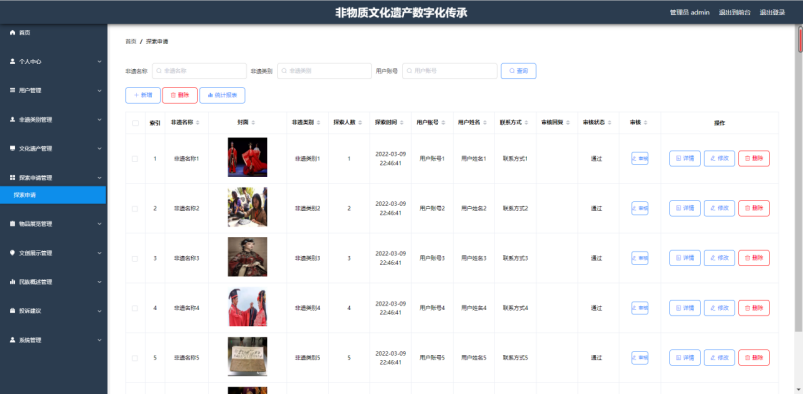Sort table by 审核回复 column arrows
Screen dimensions: 803x394
(568, 123)
